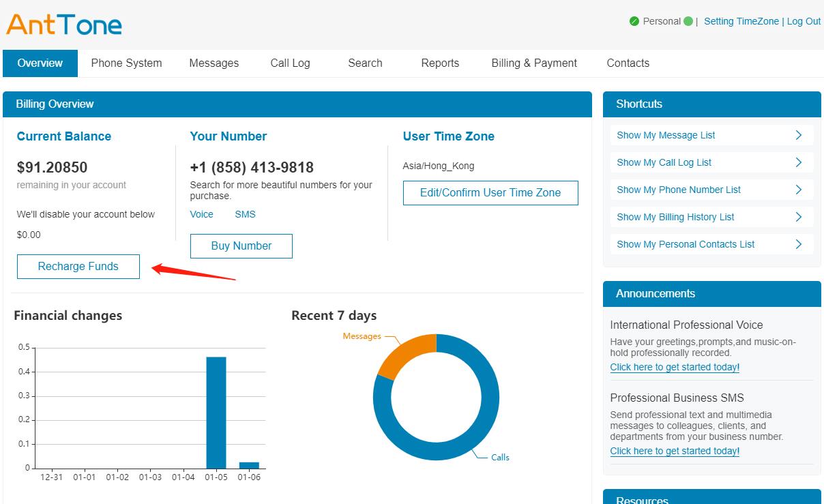Click phone number +1 (858) 413-9818
The image size is (824, 504).
click(252, 167)
